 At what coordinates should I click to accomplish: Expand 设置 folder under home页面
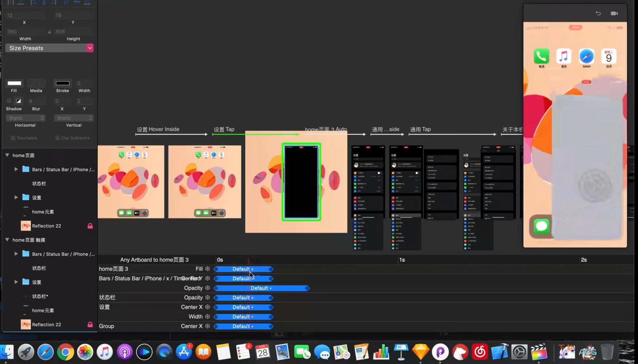pyautogui.click(x=16, y=198)
